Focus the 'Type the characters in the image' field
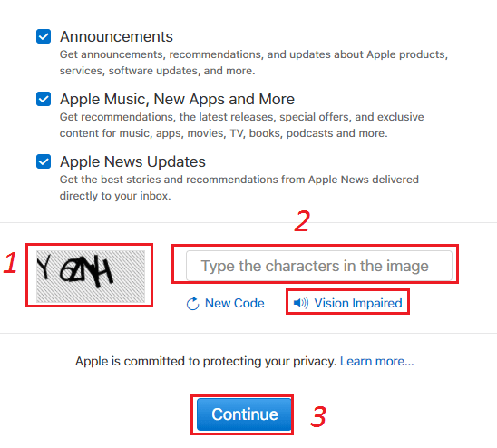The image size is (497, 448). click(x=319, y=266)
